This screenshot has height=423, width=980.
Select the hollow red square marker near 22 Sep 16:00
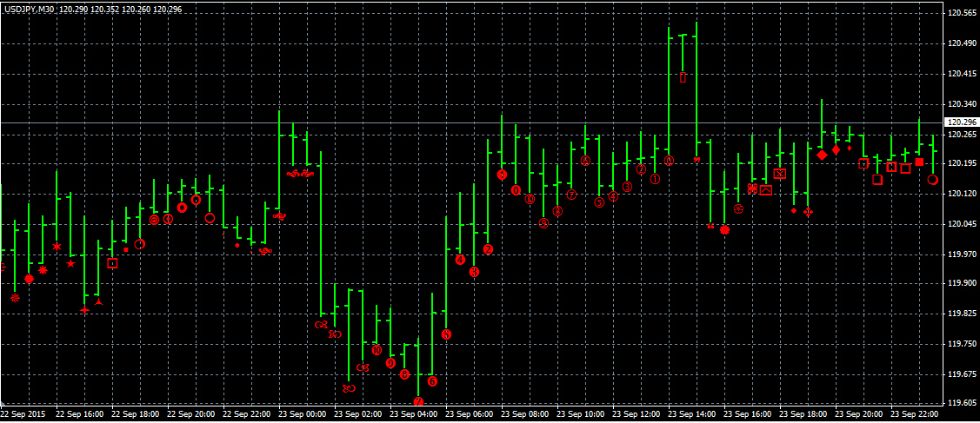112,263
